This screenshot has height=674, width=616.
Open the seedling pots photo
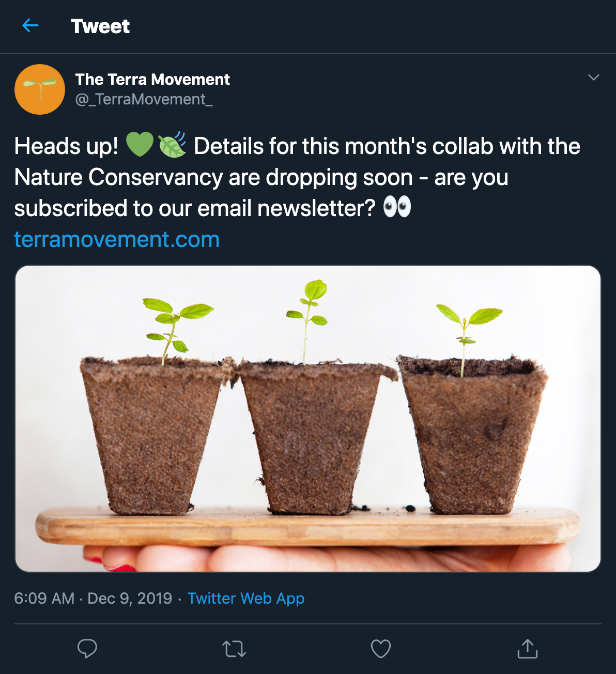click(308, 419)
